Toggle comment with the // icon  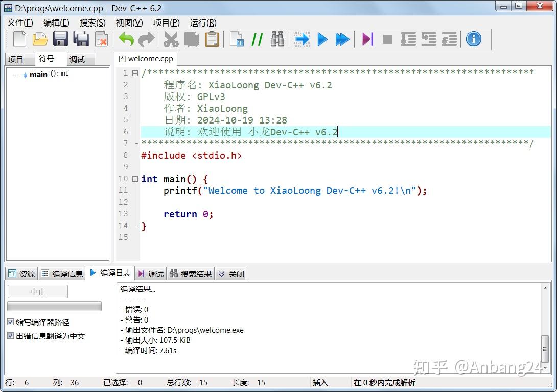[257, 39]
